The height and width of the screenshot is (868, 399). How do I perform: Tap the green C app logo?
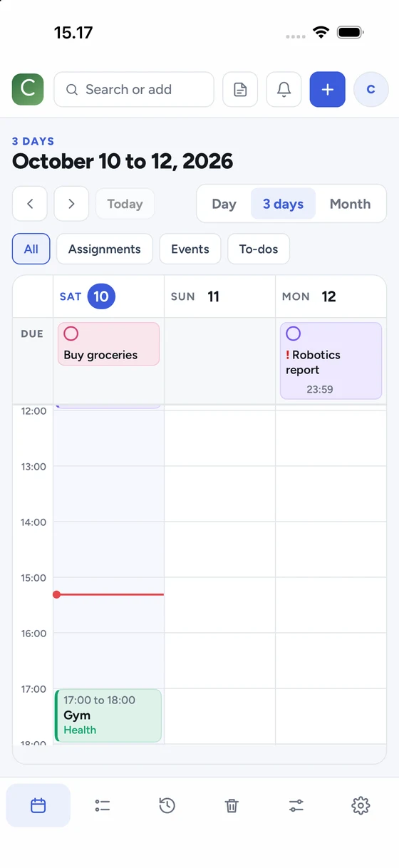pyautogui.click(x=28, y=89)
